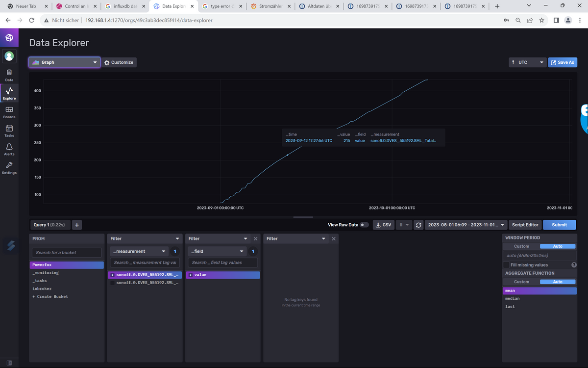
Task: Open the Filter mode dropdown above _measurement
Action: tap(145, 238)
